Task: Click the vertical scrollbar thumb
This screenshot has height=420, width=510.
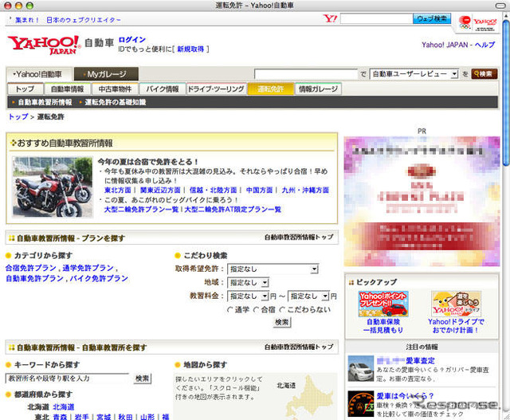Action: click(505, 92)
